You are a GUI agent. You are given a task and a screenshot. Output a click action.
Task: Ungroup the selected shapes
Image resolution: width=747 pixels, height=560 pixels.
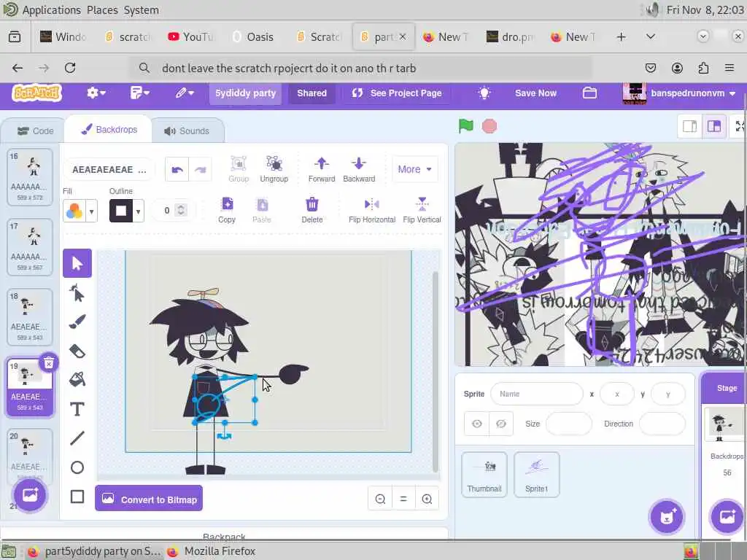click(x=274, y=169)
